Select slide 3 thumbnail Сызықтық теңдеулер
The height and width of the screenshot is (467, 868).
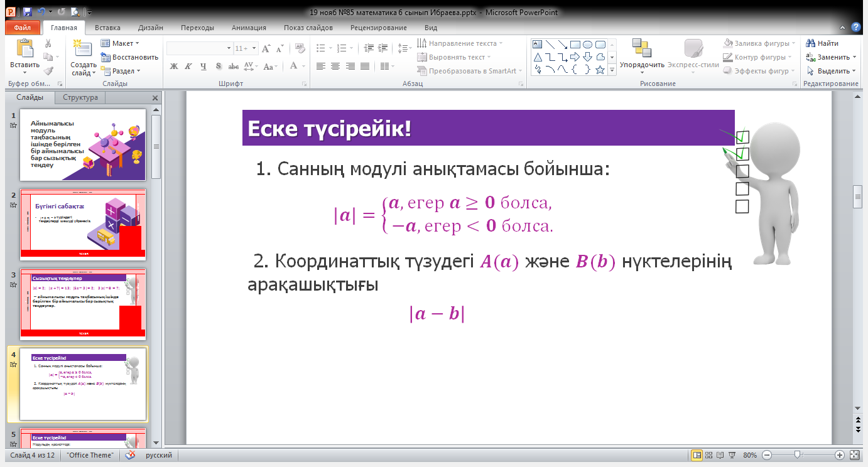(x=83, y=304)
